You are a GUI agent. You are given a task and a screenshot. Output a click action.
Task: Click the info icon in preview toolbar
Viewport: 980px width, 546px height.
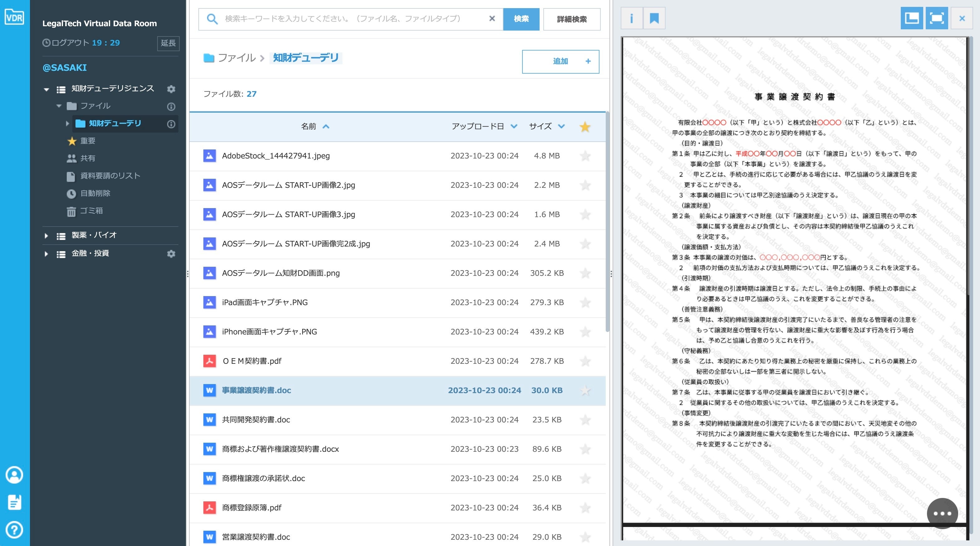[632, 18]
